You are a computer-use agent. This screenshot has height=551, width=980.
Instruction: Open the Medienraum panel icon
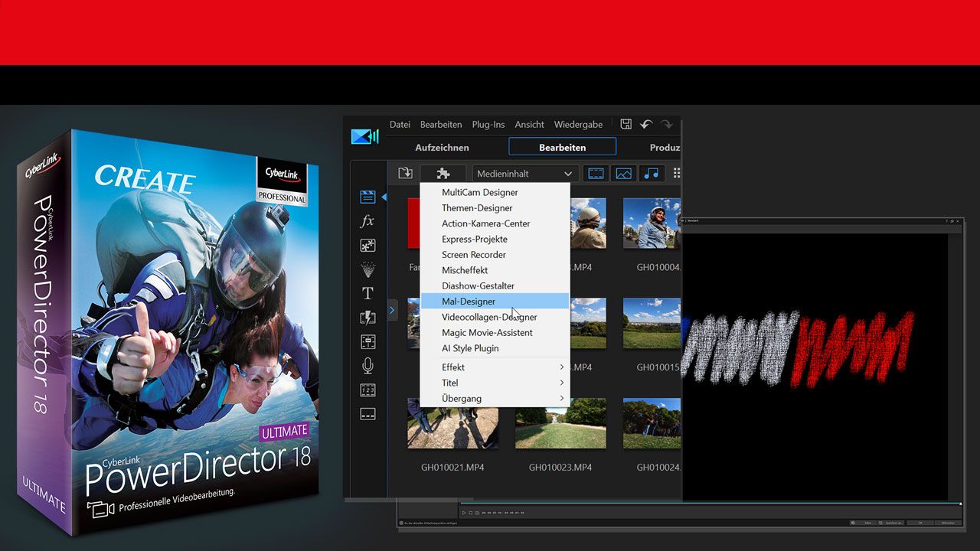pyautogui.click(x=367, y=196)
